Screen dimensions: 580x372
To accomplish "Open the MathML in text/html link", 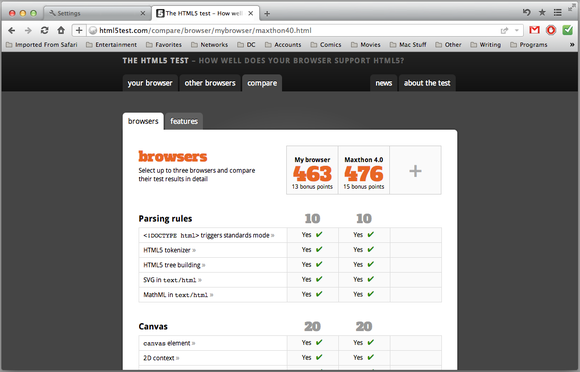I will click(x=178, y=295).
